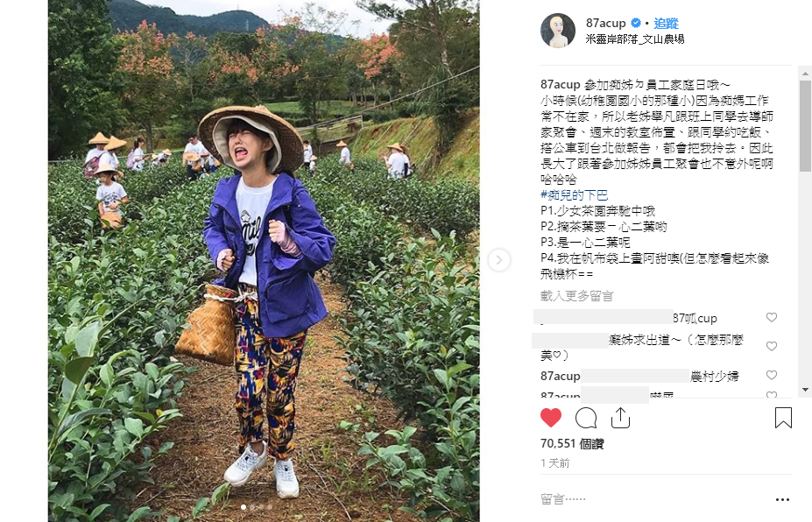Click the scrollbar up arrow in comments

805,74
